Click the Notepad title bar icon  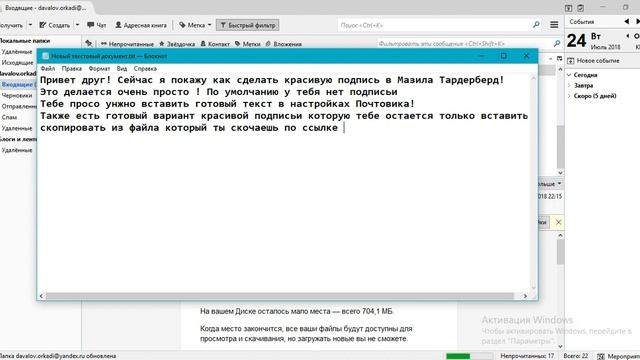click(x=45, y=56)
